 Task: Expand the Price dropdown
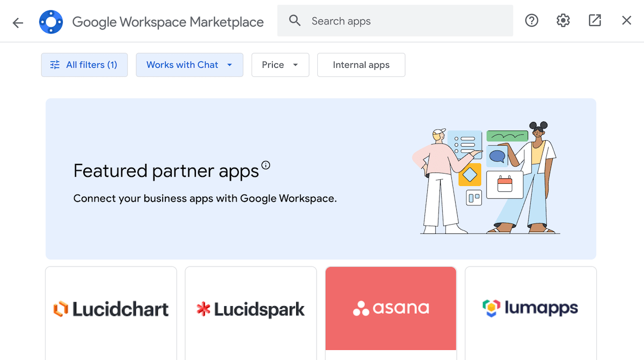pyautogui.click(x=280, y=65)
